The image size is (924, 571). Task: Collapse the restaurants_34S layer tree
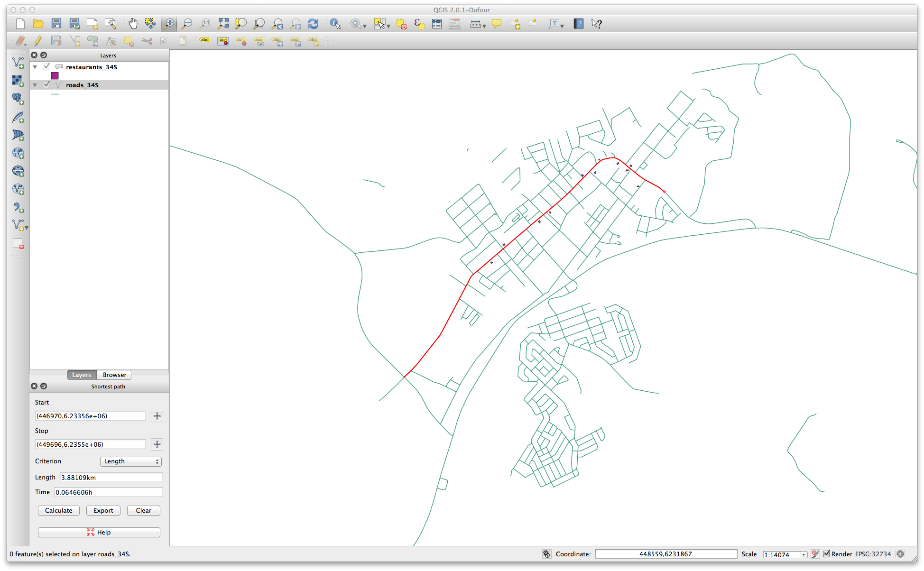(35, 67)
